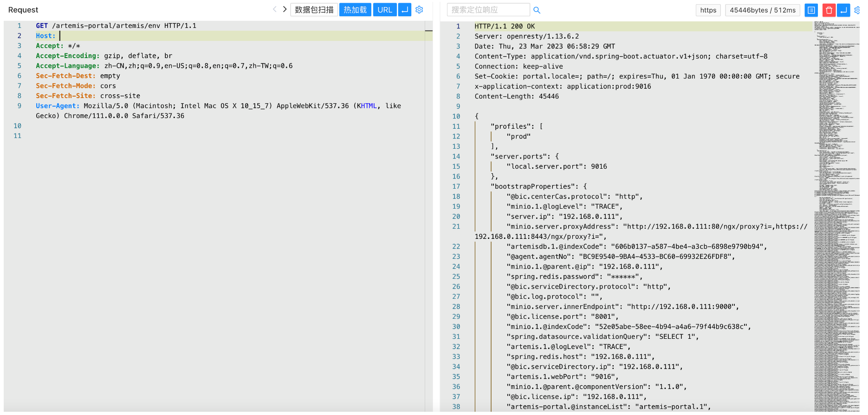Click the bootstrapProperties line in response
Image resolution: width=868 pixels, height=415 pixels.
point(538,186)
